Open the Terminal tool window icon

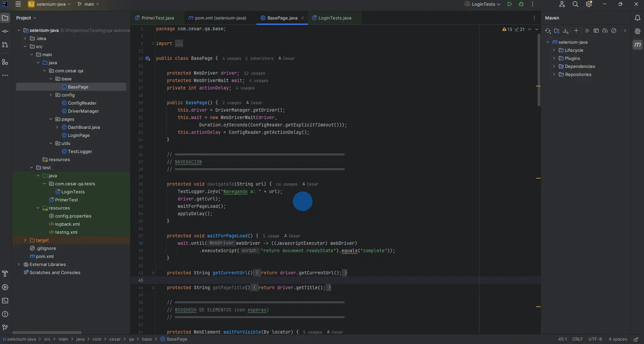pos(5,301)
